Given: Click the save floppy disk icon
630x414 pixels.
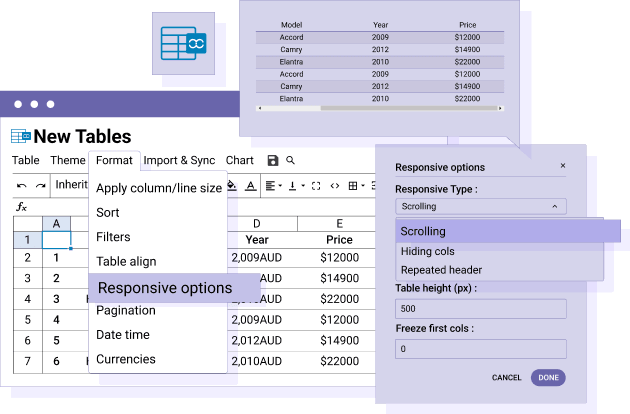Looking at the screenshot, I should [x=273, y=160].
